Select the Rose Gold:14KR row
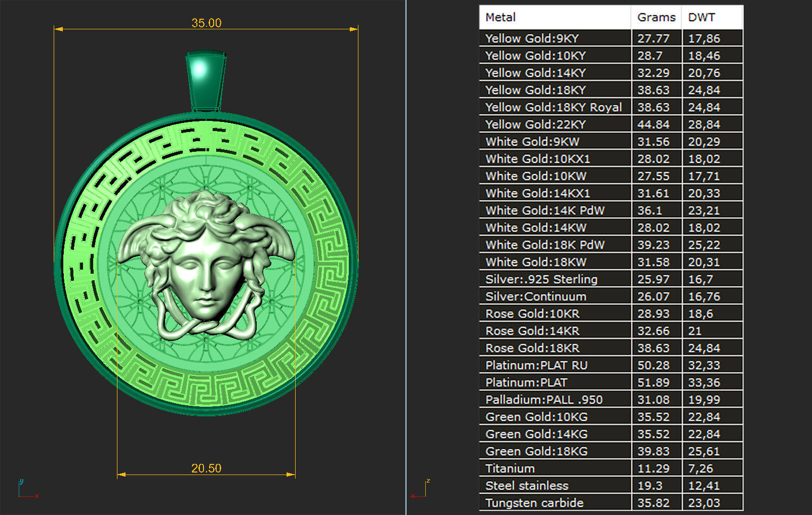 [x=611, y=331]
